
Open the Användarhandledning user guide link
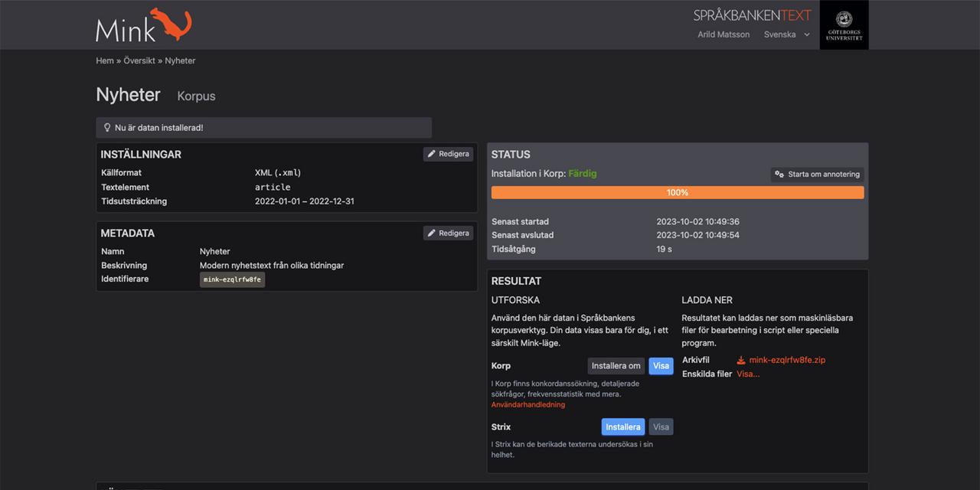pos(528,404)
